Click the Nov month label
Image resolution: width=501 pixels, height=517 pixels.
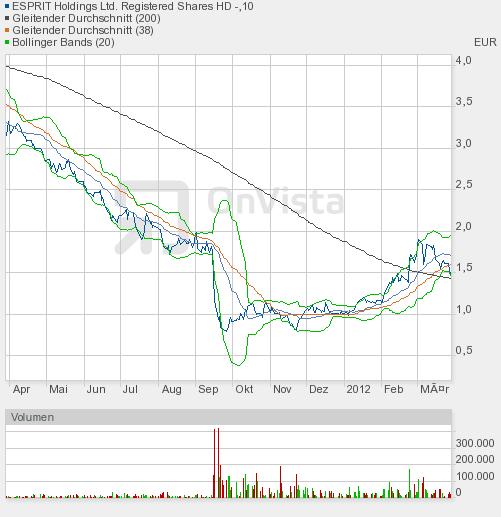coord(282,389)
